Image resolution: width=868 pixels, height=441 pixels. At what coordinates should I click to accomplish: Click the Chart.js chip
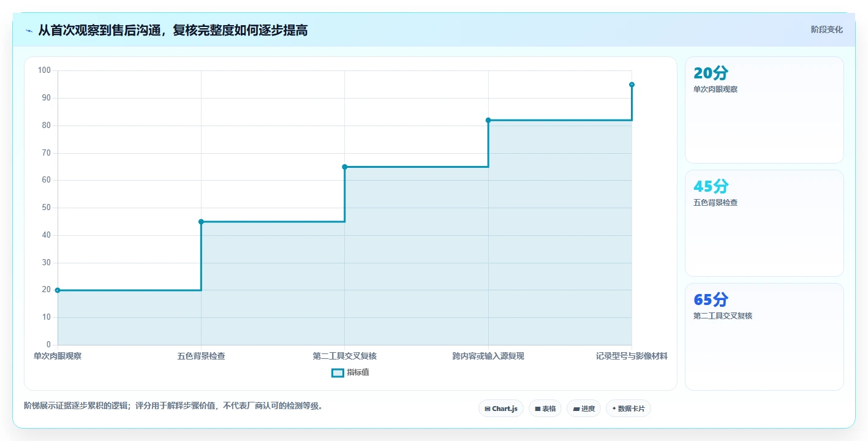501,409
